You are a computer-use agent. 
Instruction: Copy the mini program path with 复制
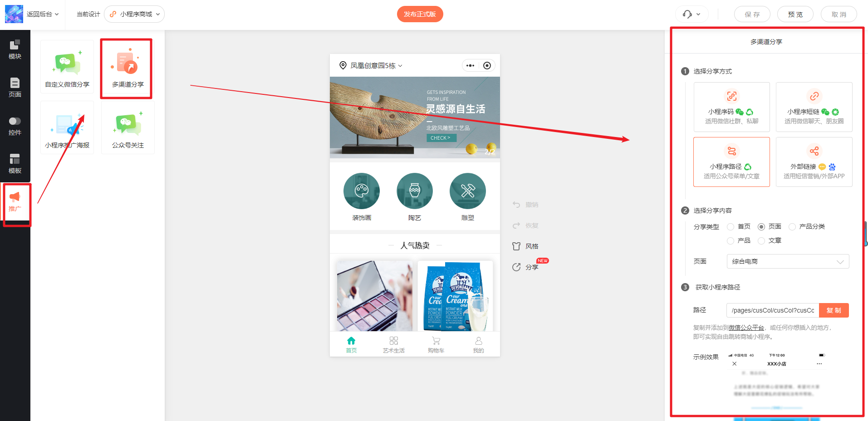(x=834, y=310)
